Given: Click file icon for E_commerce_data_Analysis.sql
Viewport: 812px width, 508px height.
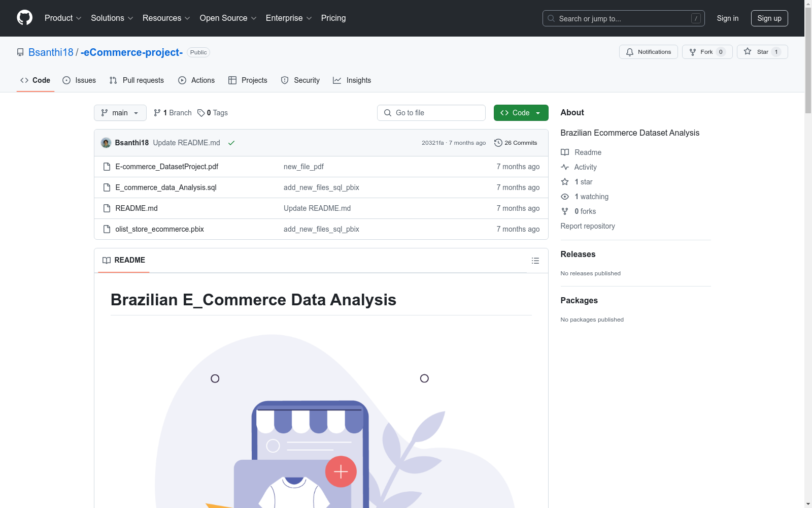Looking at the screenshot, I should click(107, 187).
